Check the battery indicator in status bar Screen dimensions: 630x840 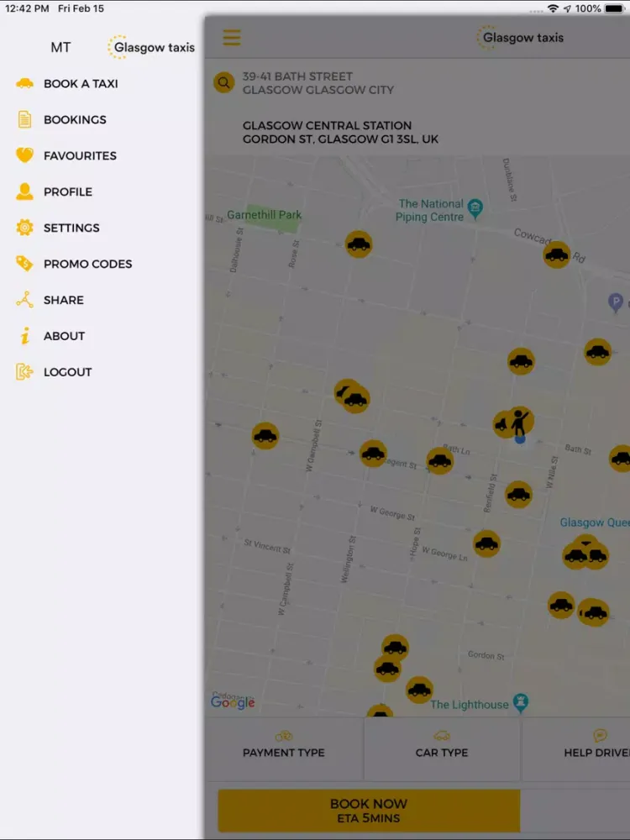(615, 8)
